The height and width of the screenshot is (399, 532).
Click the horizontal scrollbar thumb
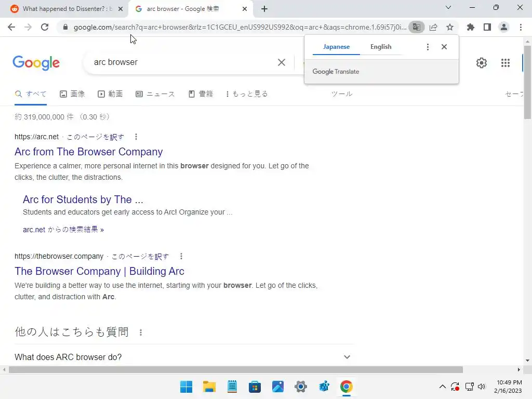tap(236, 369)
